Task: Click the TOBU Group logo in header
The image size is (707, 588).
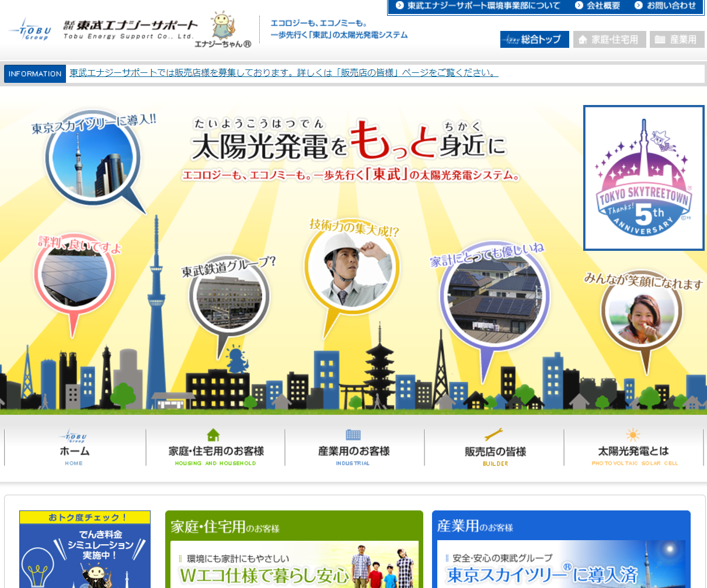Action: [30, 28]
